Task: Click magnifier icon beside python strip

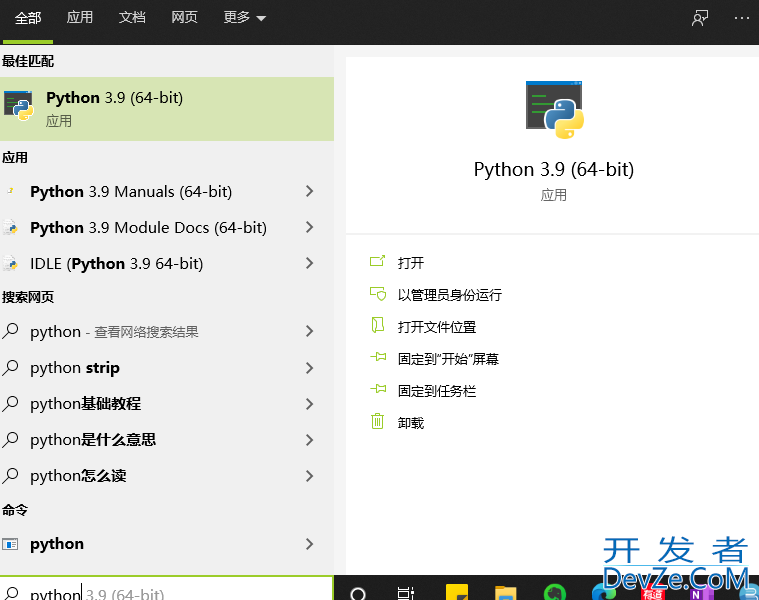Action: click(10, 368)
